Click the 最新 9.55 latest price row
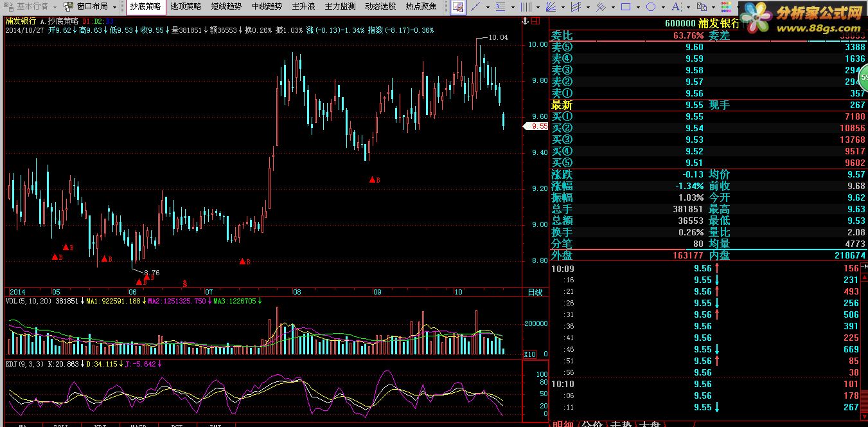The image size is (868, 427). [x=709, y=105]
